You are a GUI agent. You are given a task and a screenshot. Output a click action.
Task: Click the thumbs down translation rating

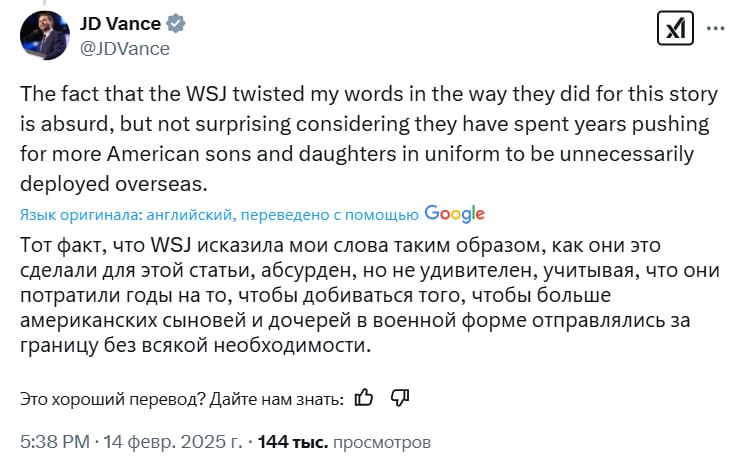pyautogui.click(x=400, y=397)
